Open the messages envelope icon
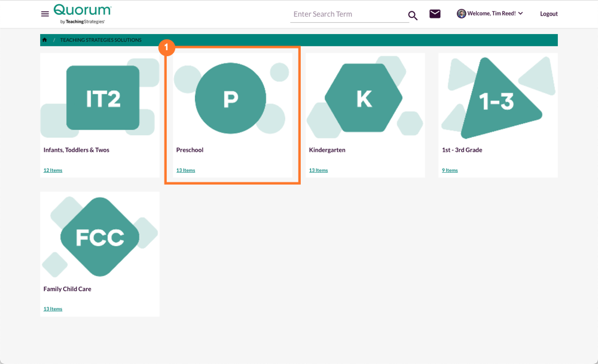598x364 pixels. pyautogui.click(x=435, y=13)
